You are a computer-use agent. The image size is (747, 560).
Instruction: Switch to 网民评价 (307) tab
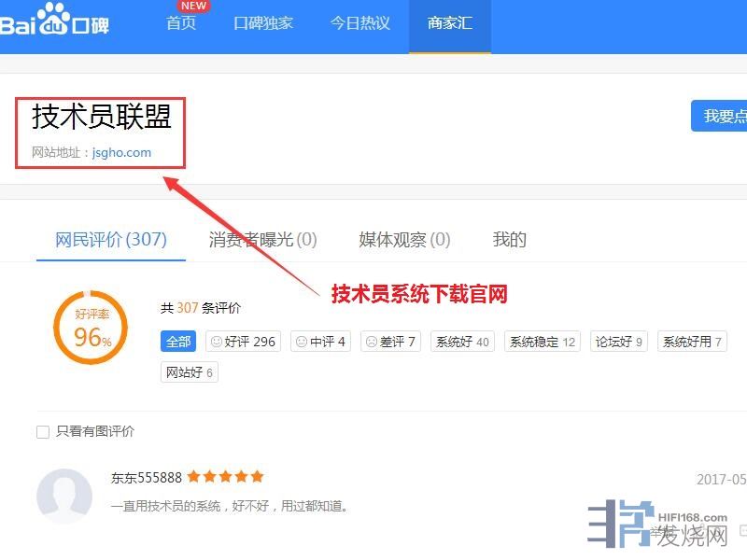110,240
